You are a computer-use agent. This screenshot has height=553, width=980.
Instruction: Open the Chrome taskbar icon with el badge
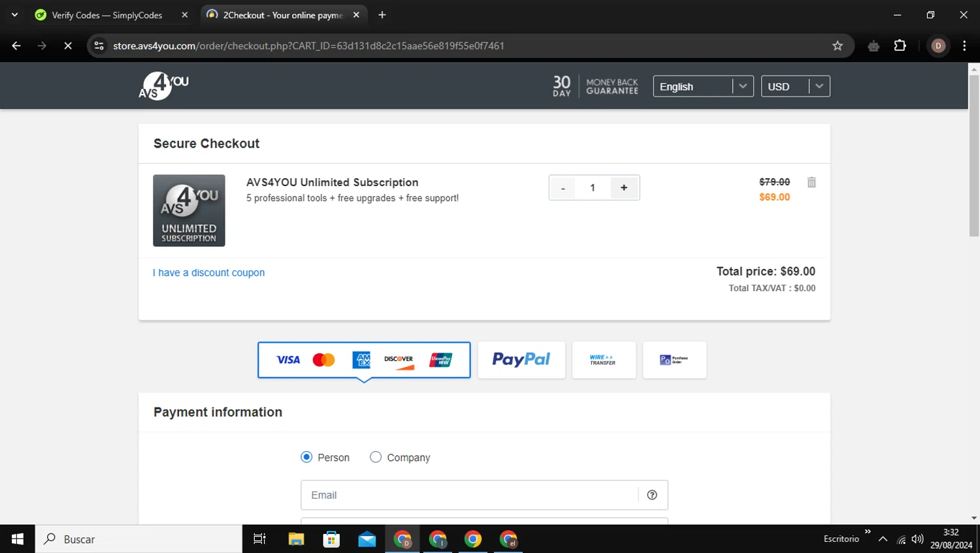click(x=508, y=539)
